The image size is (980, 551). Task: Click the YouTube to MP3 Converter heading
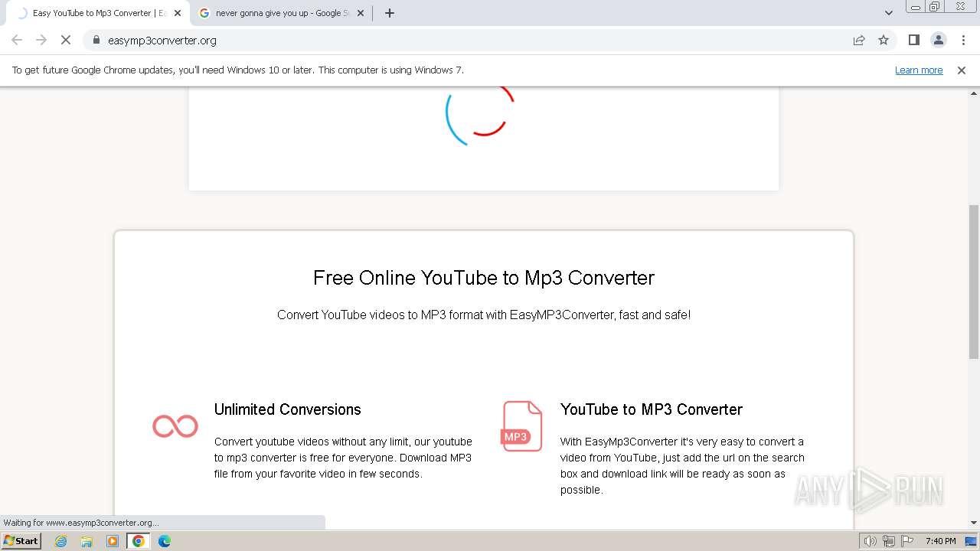[x=652, y=409]
